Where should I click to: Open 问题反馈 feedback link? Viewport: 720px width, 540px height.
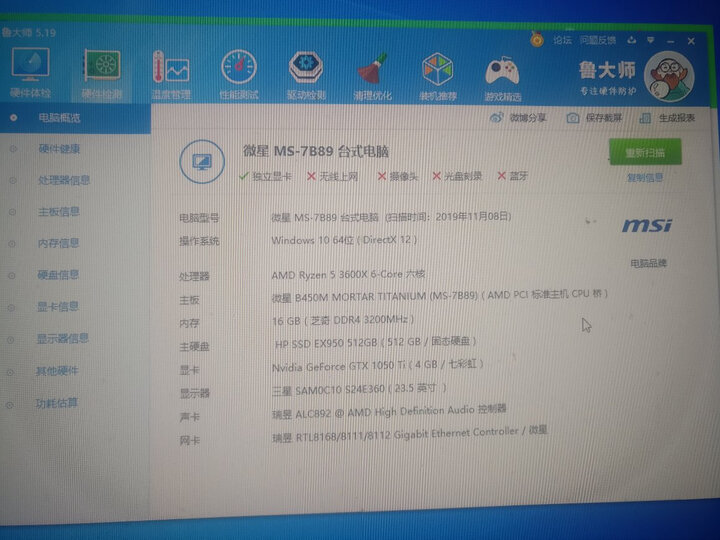click(597, 40)
